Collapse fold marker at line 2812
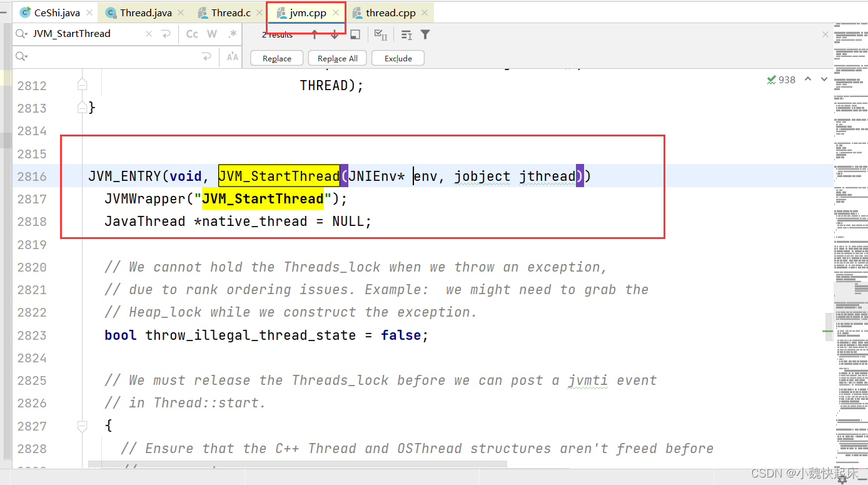Image resolution: width=868 pixels, height=485 pixels. [82, 85]
